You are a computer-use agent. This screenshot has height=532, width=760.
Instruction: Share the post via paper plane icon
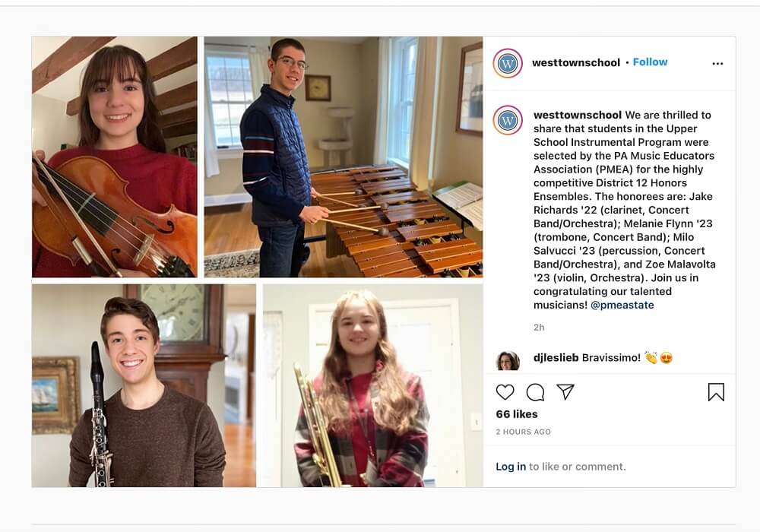click(x=565, y=391)
